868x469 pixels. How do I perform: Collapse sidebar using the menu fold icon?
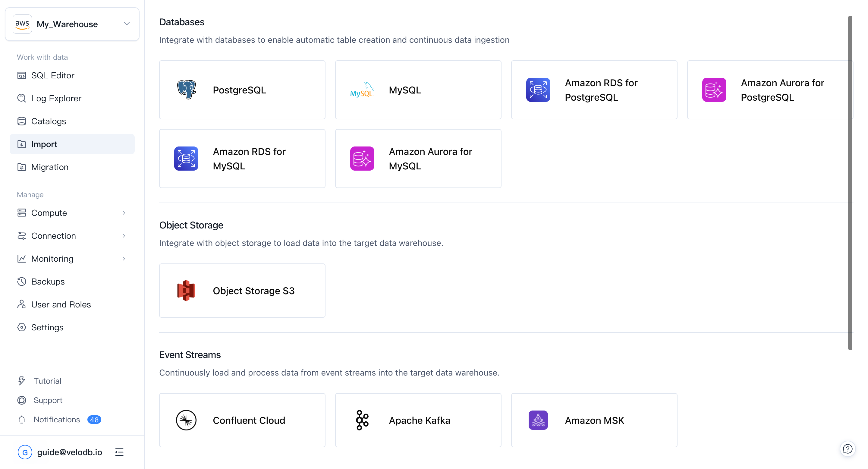[119, 452]
